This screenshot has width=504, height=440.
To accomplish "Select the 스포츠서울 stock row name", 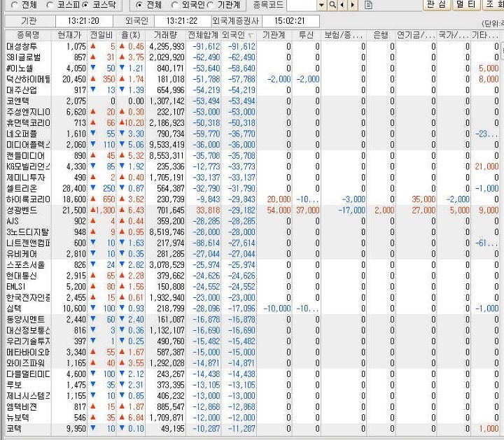I will (26, 265).
